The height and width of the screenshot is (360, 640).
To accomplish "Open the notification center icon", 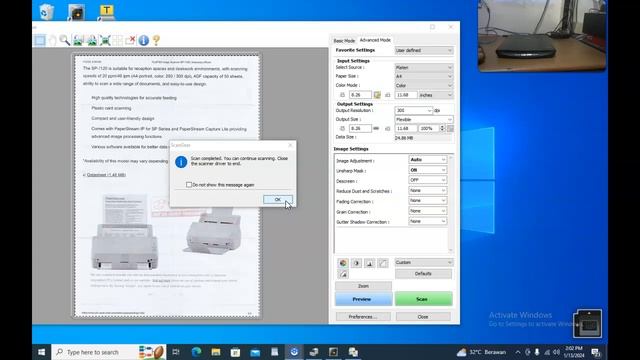I will 596,352.
